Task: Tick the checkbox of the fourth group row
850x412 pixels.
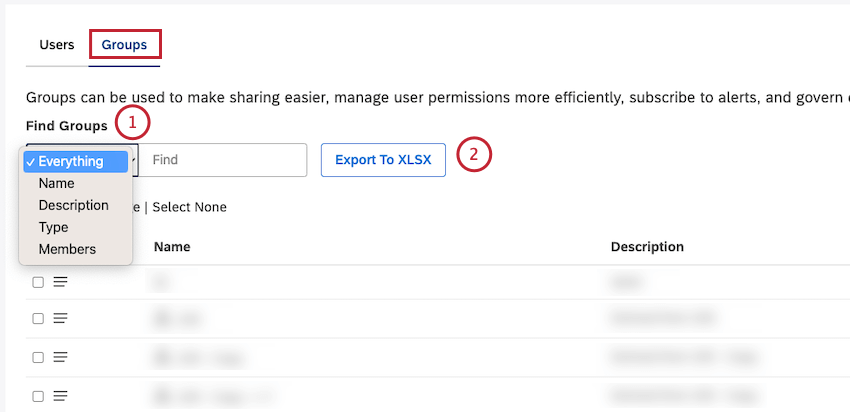Action: (x=38, y=396)
